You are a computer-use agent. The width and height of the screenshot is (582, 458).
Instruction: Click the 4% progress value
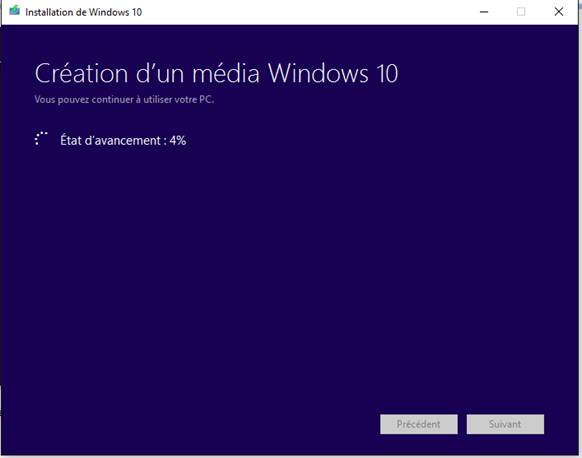point(178,140)
